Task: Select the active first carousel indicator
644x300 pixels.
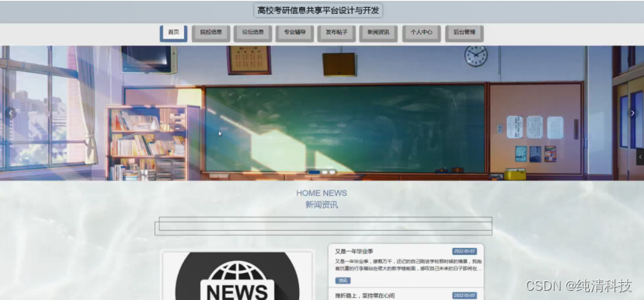Action: tap(314, 173)
